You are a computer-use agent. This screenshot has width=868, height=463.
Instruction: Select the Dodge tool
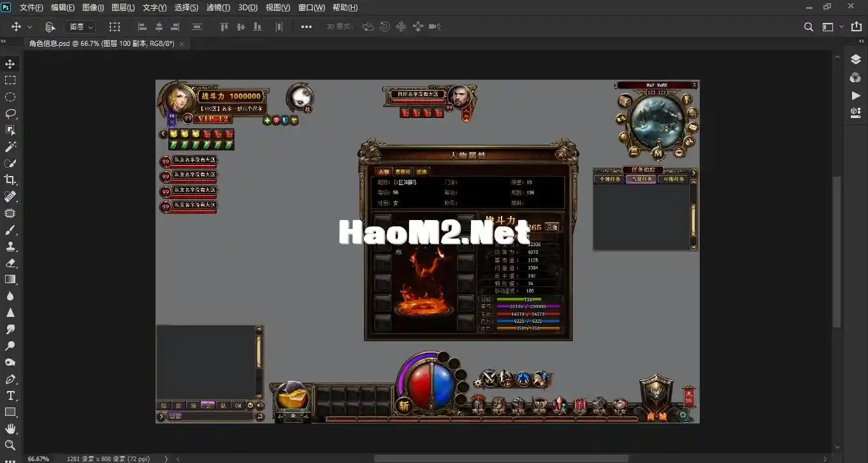click(10, 346)
